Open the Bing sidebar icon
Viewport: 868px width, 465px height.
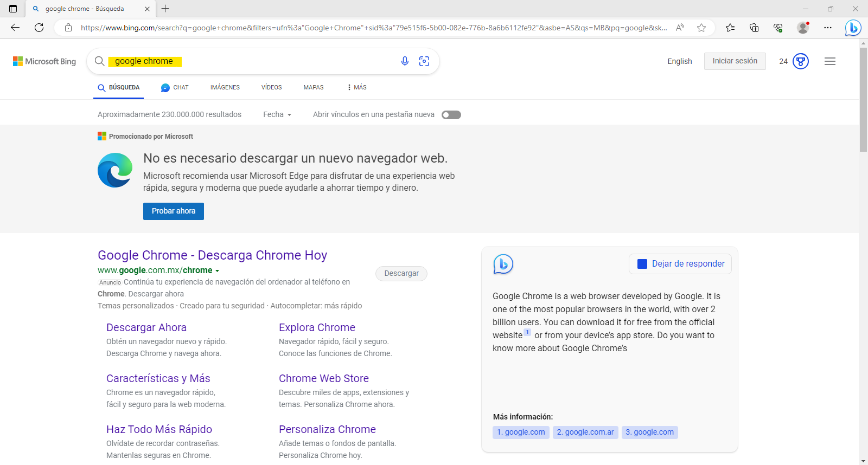pyautogui.click(x=853, y=28)
